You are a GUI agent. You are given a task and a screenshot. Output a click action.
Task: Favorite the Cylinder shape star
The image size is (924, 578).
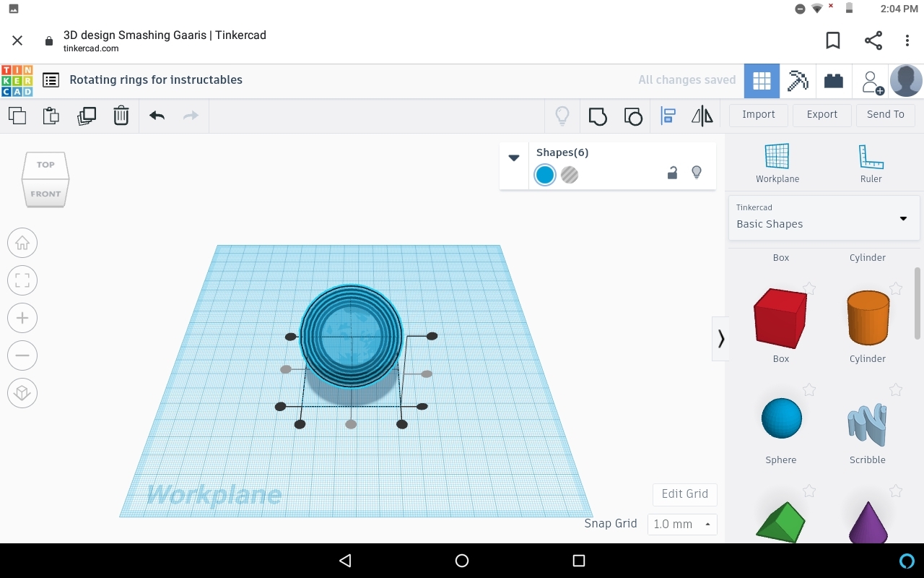pos(896,289)
